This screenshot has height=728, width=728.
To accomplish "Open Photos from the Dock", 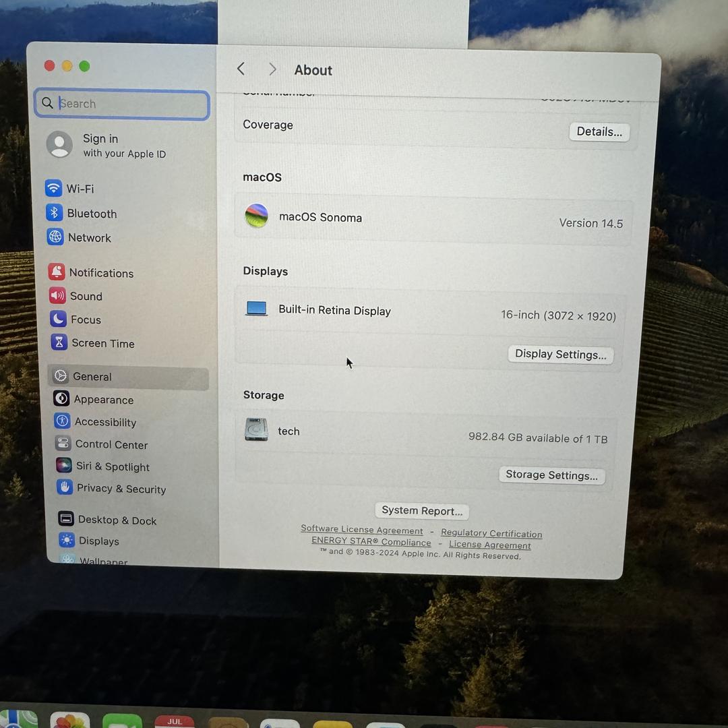I will 69,720.
